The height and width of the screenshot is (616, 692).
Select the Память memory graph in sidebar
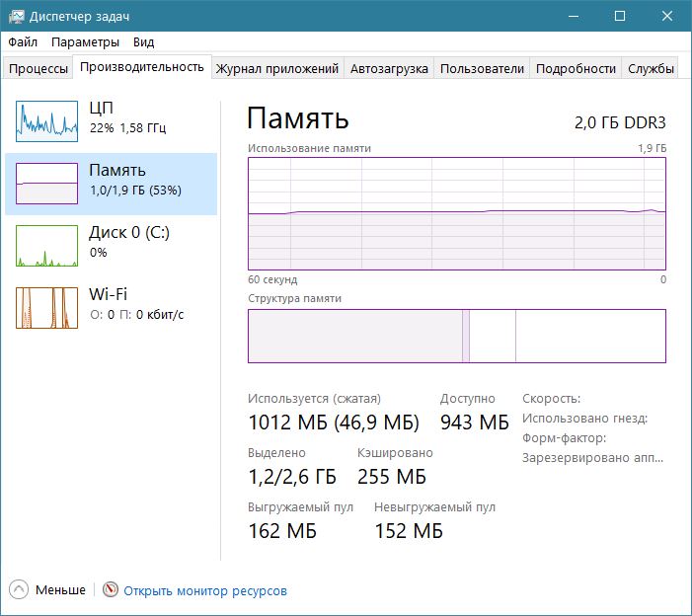point(46,184)
